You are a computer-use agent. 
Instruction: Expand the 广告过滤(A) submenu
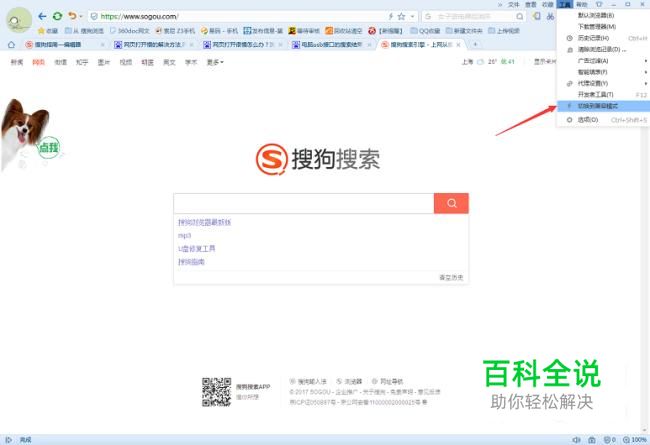(603, 61)
